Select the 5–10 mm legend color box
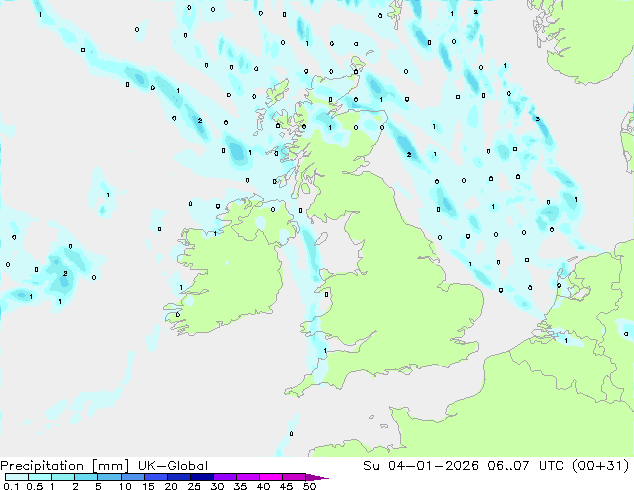This screenshot has height=490, width=634. click(109, 477)
